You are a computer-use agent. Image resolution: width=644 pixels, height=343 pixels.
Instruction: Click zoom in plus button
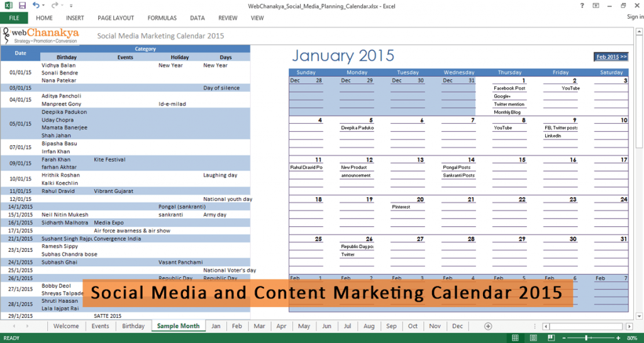[x=619, y=338]
